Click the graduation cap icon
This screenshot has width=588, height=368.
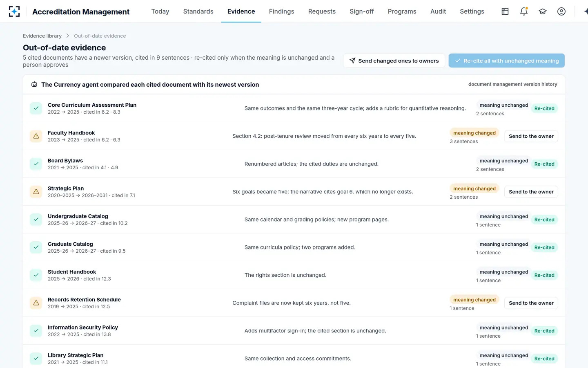543,11
